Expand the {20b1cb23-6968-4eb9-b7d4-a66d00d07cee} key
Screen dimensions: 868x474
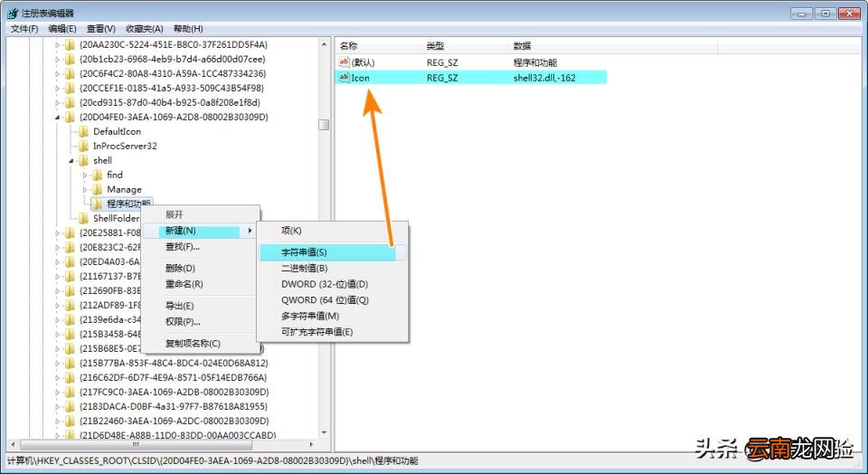click(57, 60)
